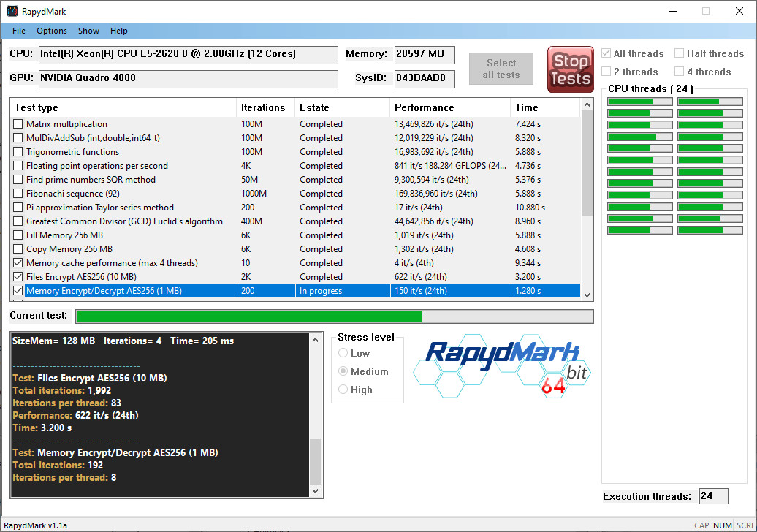Click the Memory value field

(425, 55)
